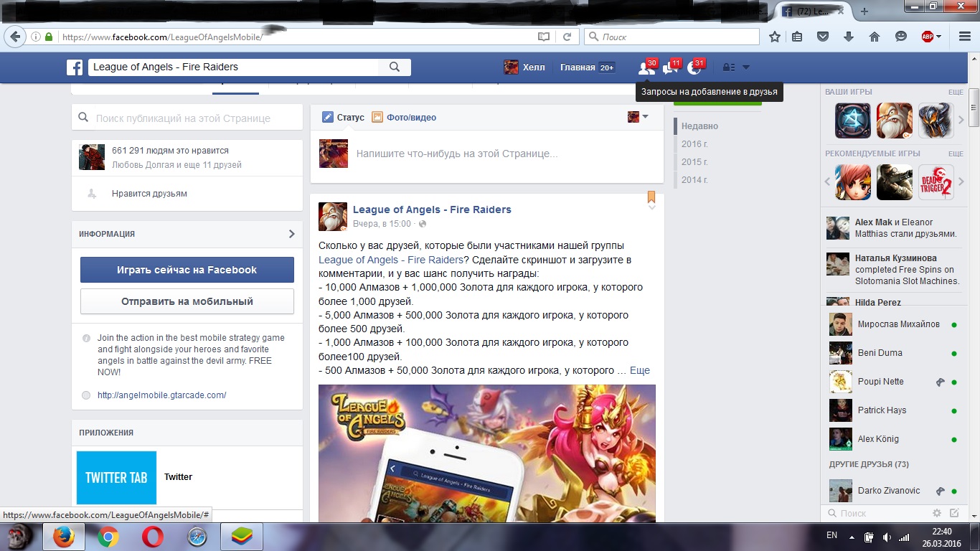Screen dimensions: 980x551
Task: Select Статус composer tab
Action: (x=344, y=118)
